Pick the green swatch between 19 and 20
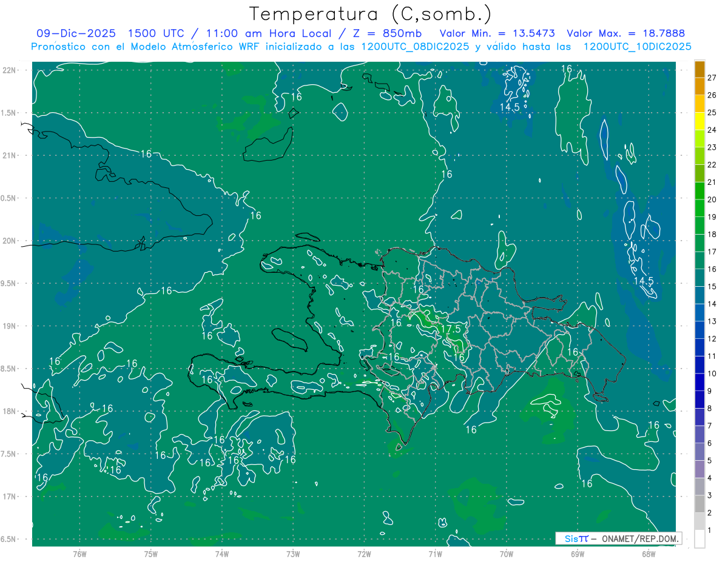728x562 pixels. (699, 208)
